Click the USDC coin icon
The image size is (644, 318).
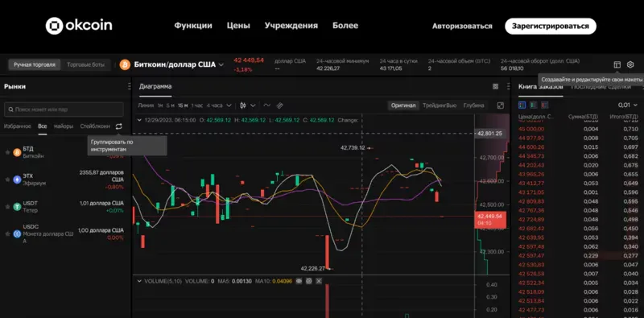point(17,233)
